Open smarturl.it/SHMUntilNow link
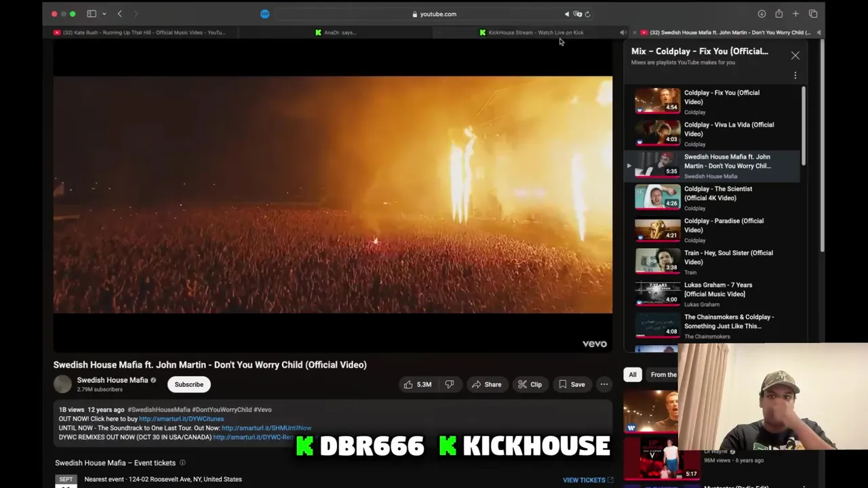Viewport: 868px width, 488px height. click(267, 428)
